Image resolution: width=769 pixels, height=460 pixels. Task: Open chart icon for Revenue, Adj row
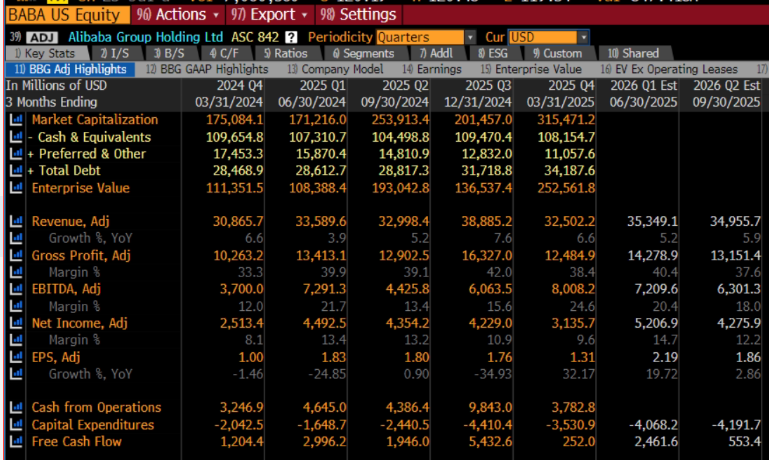point(15,222)
